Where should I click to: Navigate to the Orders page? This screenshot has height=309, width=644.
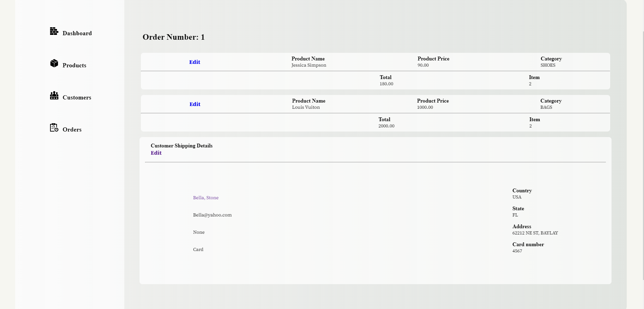[72, 130]
